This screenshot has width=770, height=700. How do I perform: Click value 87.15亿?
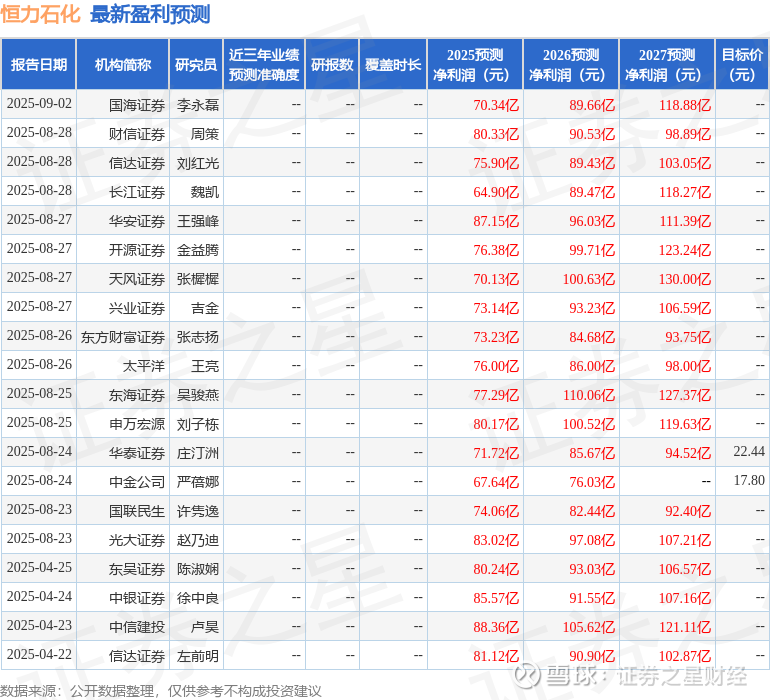496,221
